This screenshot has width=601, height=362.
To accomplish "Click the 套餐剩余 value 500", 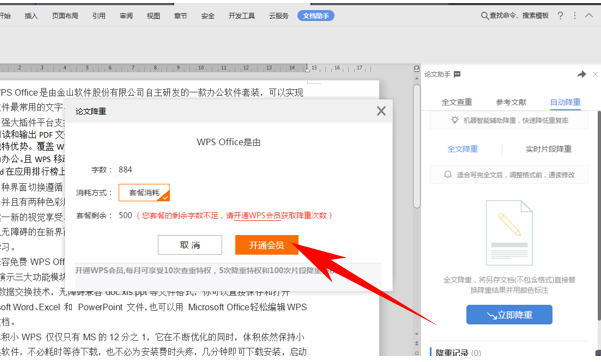I will pyautogui.click(x=125, y=215).
